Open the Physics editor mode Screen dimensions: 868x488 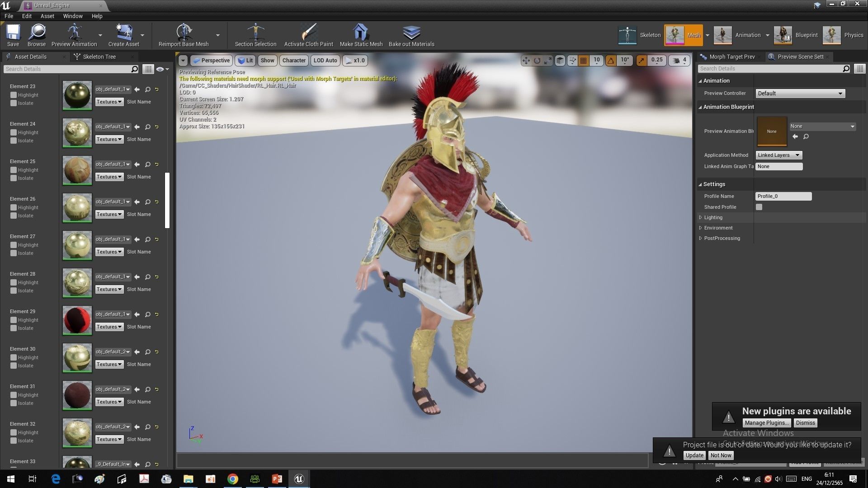tap(843, 35)
